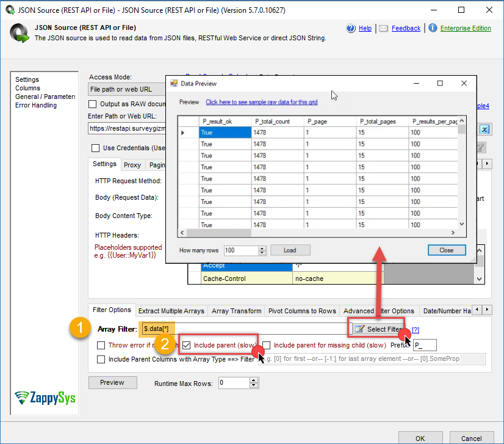504x444 pixels.
Task: Open the Extract Multiple Arrays tab
Action: [x=171, y=311]
